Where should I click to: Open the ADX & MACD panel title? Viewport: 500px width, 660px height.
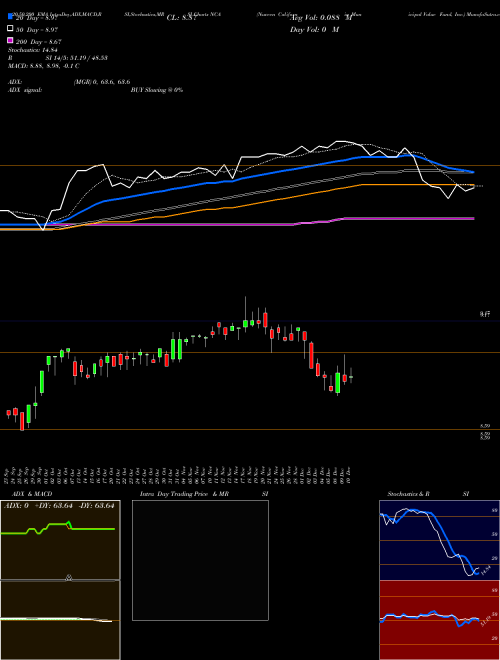(32, 494)
